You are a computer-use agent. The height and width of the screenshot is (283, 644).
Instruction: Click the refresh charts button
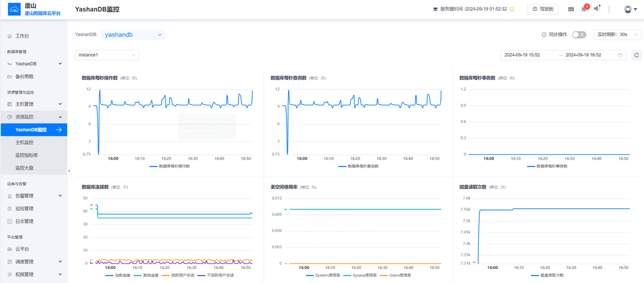click(636, 55)
